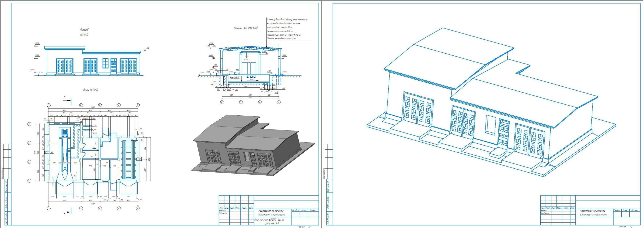Click the 'Листов' cell in left title block
The image size is (644, 229).
313,210
